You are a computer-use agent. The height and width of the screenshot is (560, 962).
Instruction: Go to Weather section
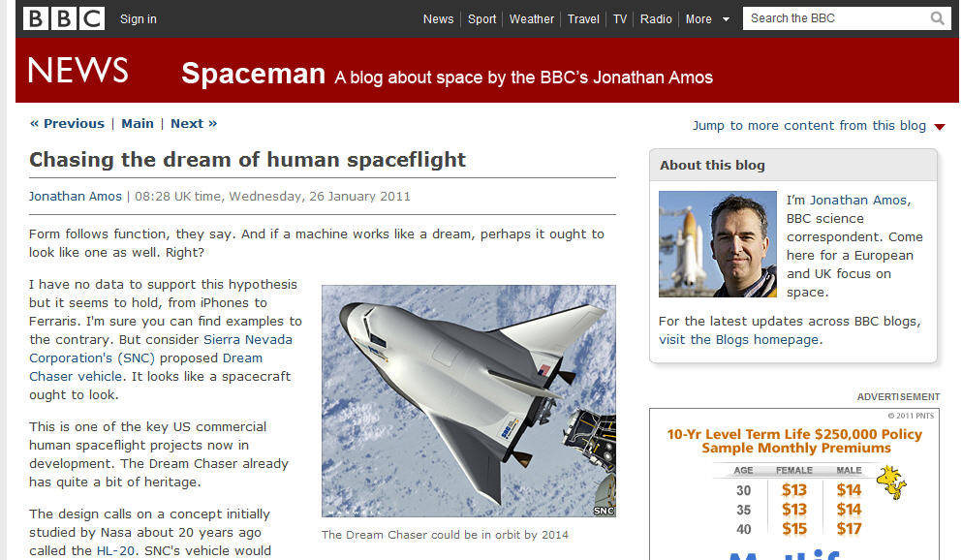(x=531, y=19)
